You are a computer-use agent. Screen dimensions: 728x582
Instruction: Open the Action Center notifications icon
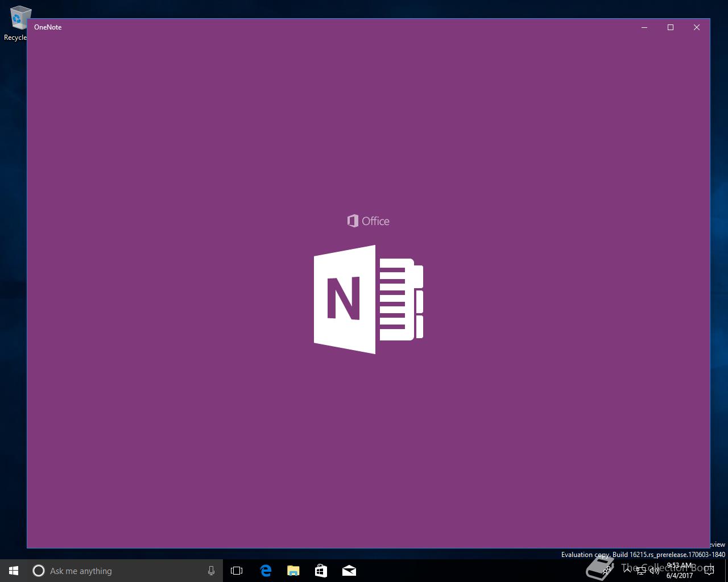pyautogui.click(x=709, y=571)
